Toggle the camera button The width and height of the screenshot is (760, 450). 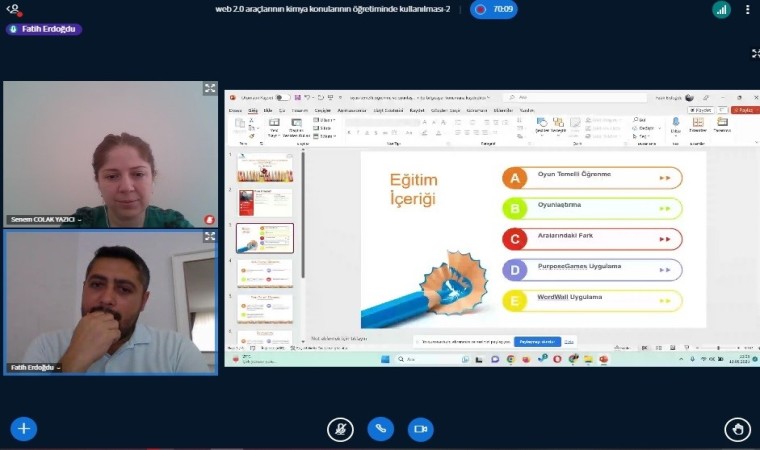(x=421, y=429)
